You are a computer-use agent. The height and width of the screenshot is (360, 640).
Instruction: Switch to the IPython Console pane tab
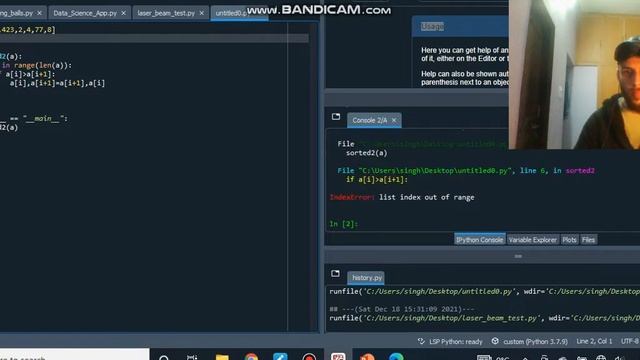coord(480,240)
